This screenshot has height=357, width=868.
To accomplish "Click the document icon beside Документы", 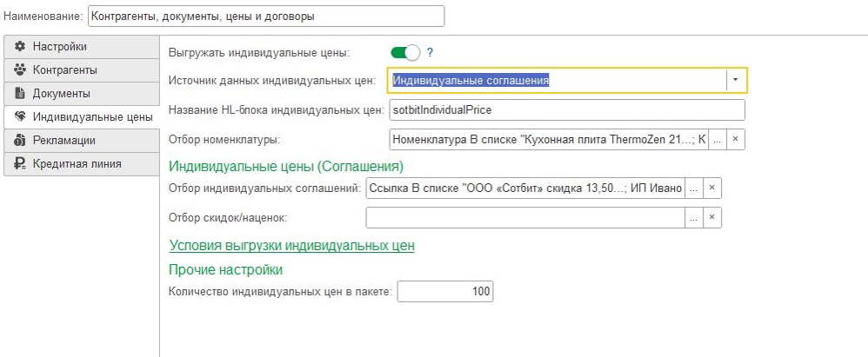I will 20,94.
